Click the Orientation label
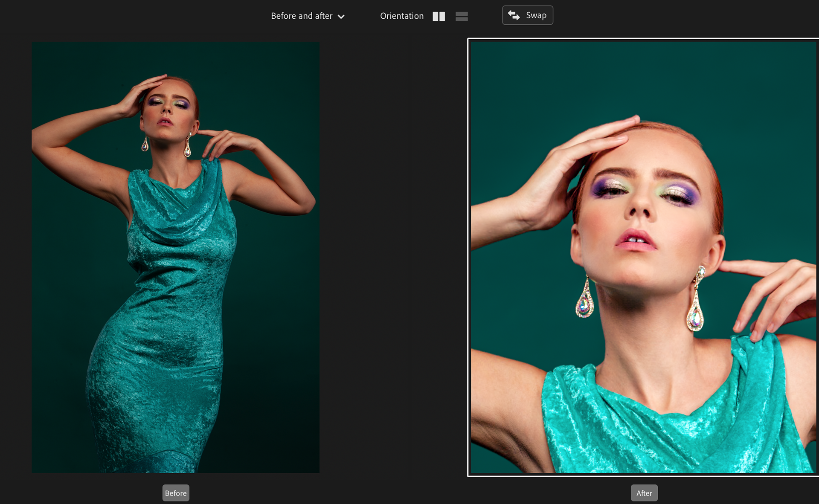This screenshot has width=819, height=504. tap(402, 16)
